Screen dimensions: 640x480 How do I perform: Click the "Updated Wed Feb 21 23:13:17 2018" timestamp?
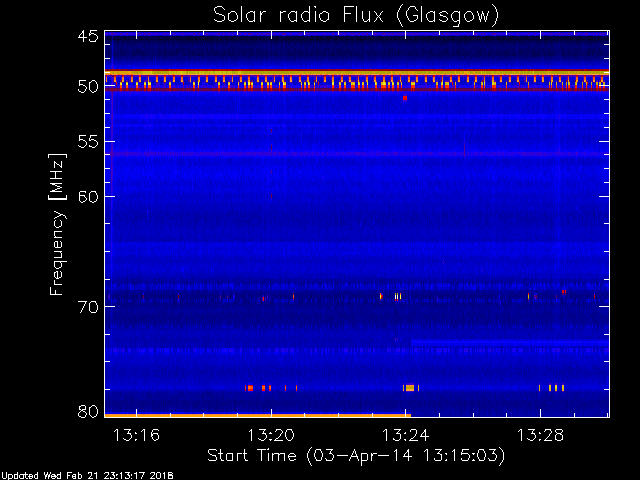[87, 476]
